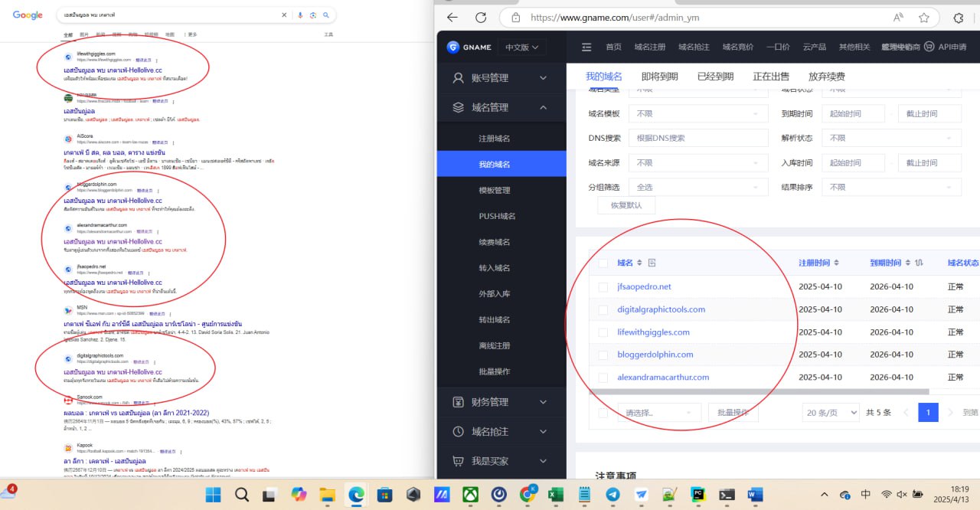Image resolution: width=980 pixels, height=510 pixels.
Task: Open the jfsaopedro.net domain link
Action: click(644, 286)
